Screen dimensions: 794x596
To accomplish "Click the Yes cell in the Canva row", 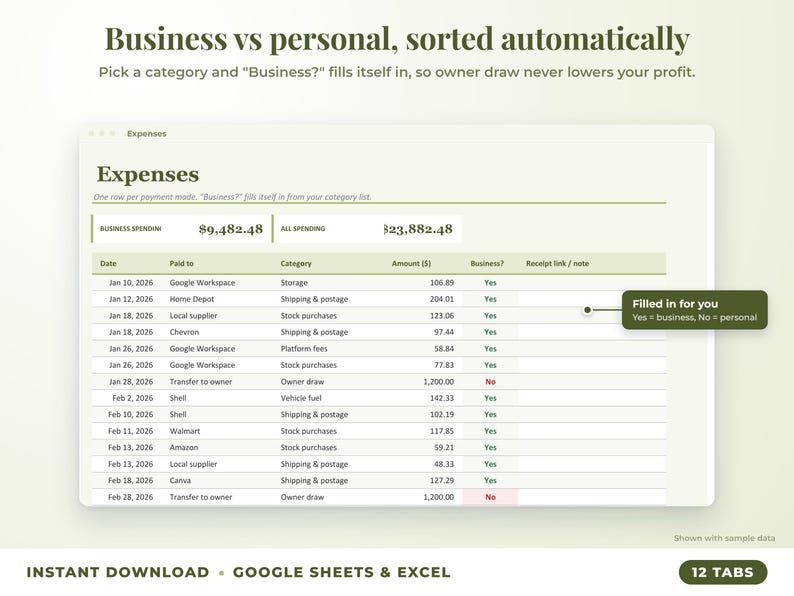I will coord(490,481).
